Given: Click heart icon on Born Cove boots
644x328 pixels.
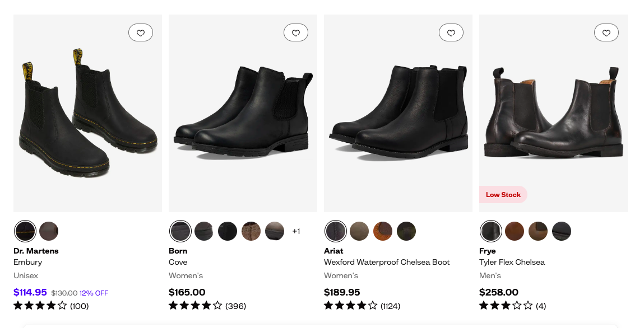Looking at the screenshot, I should [296, 33].
